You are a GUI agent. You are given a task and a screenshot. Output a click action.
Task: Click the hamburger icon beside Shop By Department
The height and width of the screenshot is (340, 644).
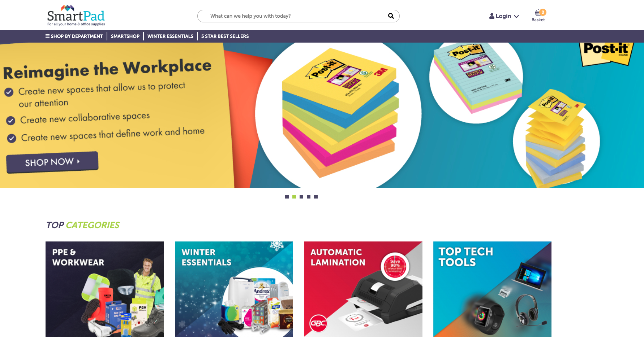click(x=47, y=36)
